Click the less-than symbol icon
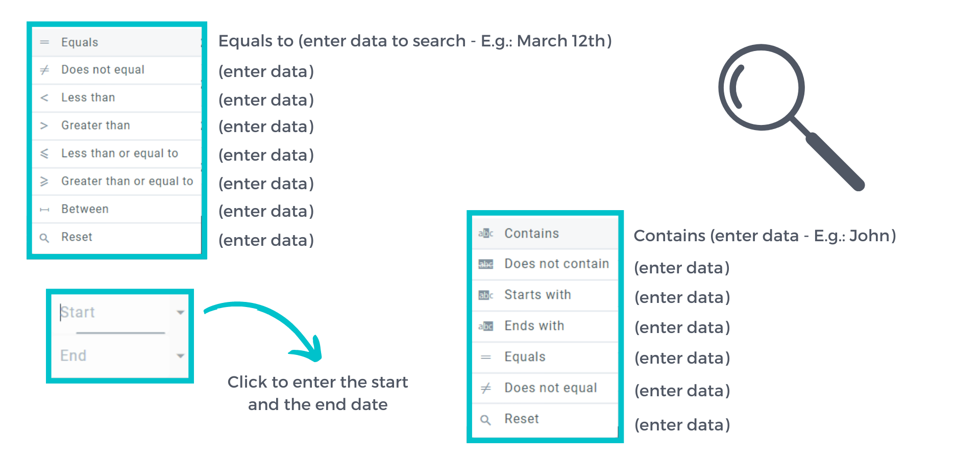 coord(44,98)
